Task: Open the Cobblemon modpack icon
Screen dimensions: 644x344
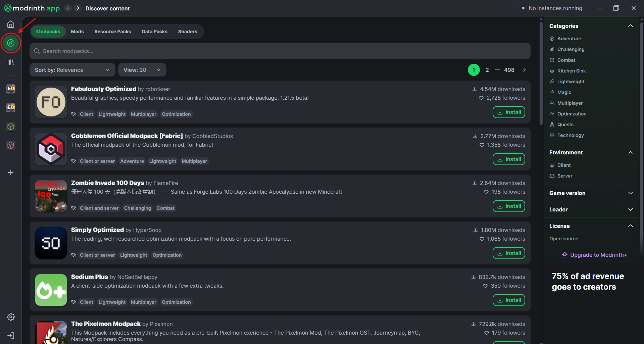Action: coord(51,149)
